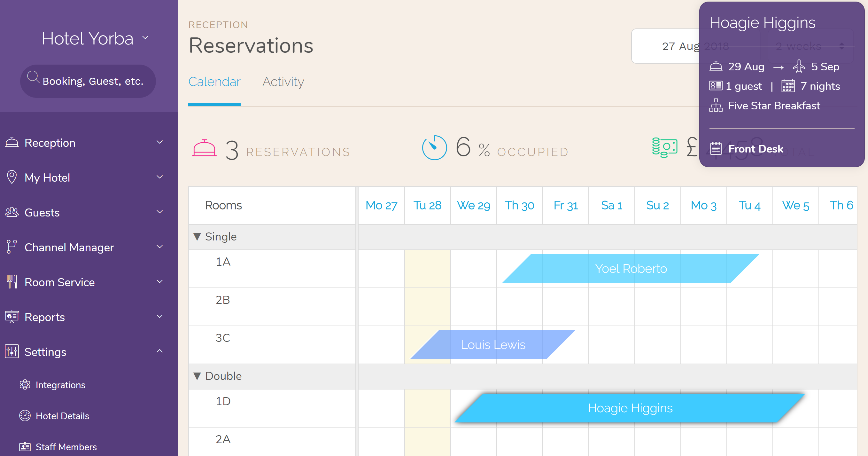Select the Su 2 date column header
The width and height of the screenshot is (868, 456).
(x=657, y=205)
